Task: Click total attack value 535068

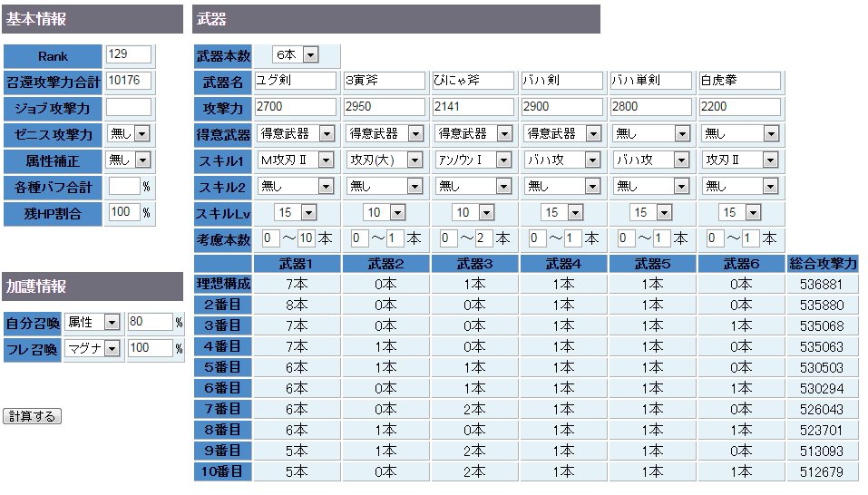Action: [822, 326]
